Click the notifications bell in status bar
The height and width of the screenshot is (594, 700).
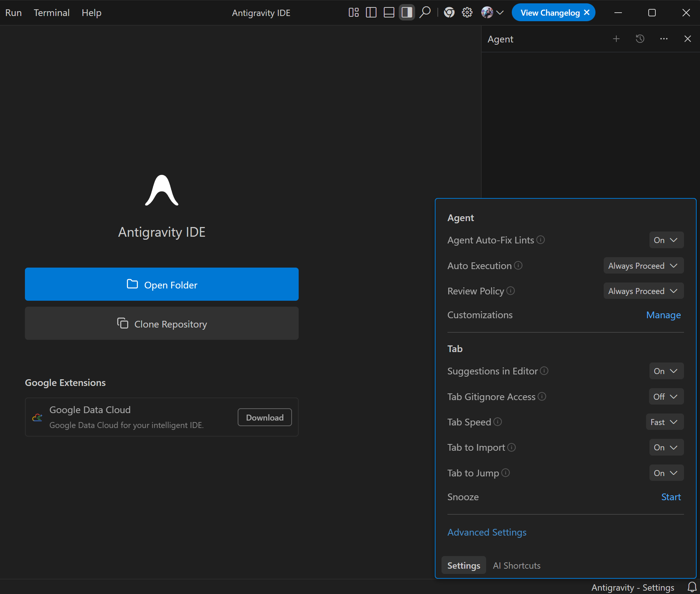tap(692, 587)
